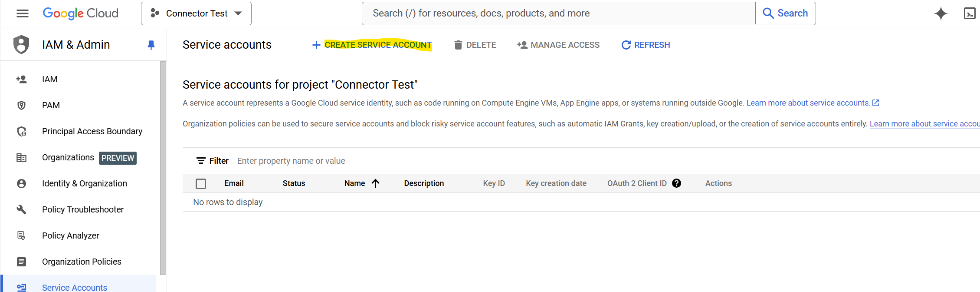Image resolution: width=980 pixels, height=292 pixels.
Task: Open first Learn more about service accounts link
Action: point(808,103)
